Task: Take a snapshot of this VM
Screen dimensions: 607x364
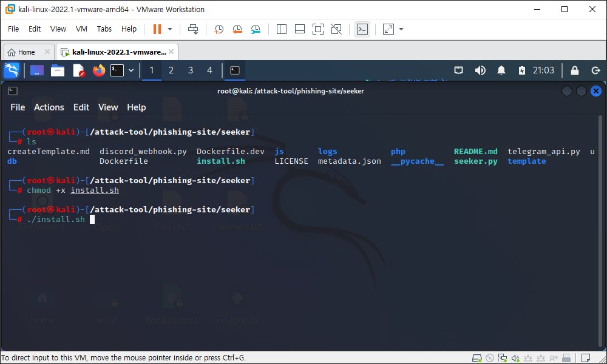Action: click(219, 29)
